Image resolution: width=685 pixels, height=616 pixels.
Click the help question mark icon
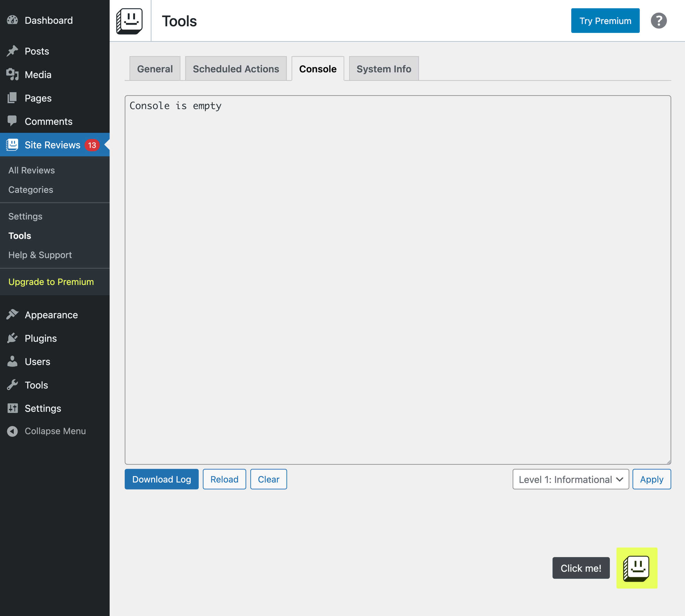coord(659,21)
